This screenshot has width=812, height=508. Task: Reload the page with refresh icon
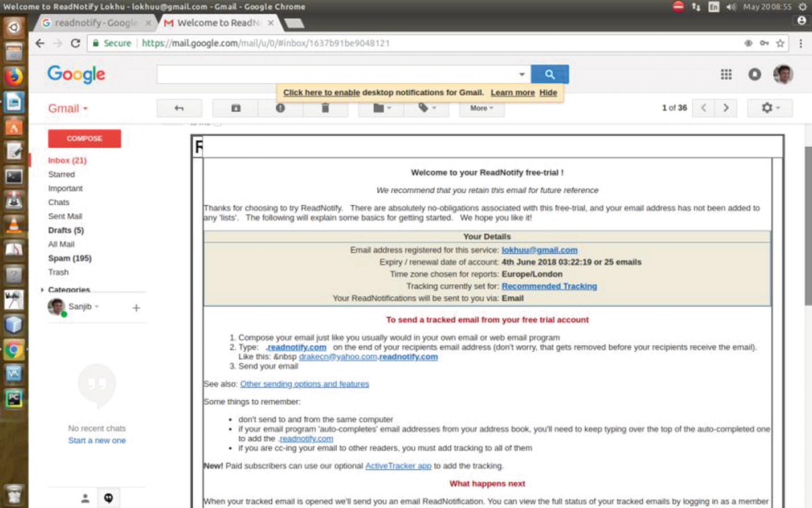(75, 43)
